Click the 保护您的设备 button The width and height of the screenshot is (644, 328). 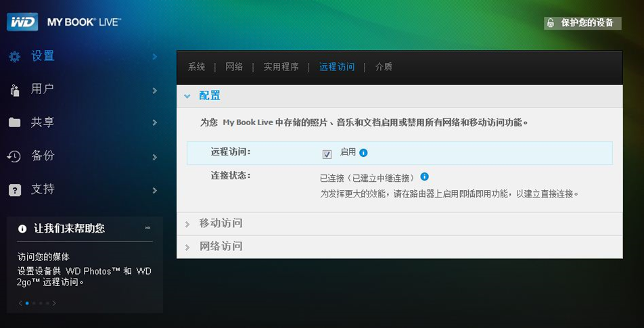pyautogui.click(x=582, y=24)
